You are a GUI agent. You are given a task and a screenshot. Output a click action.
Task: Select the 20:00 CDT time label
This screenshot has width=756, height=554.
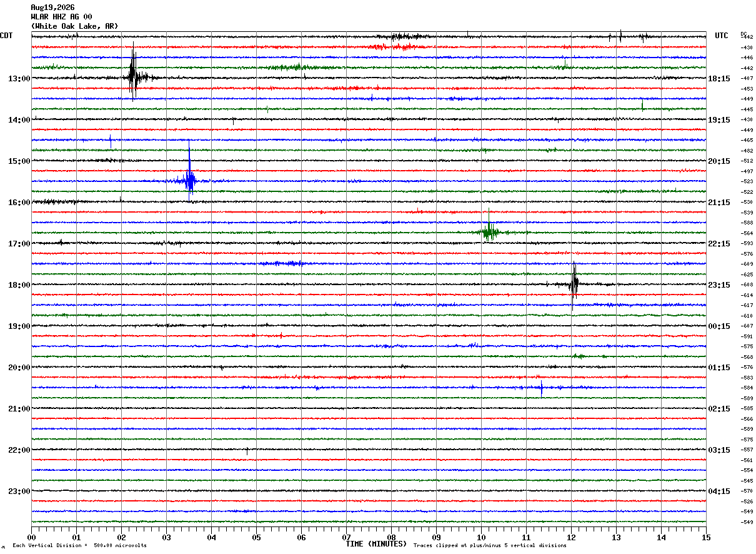pos(19,368)
